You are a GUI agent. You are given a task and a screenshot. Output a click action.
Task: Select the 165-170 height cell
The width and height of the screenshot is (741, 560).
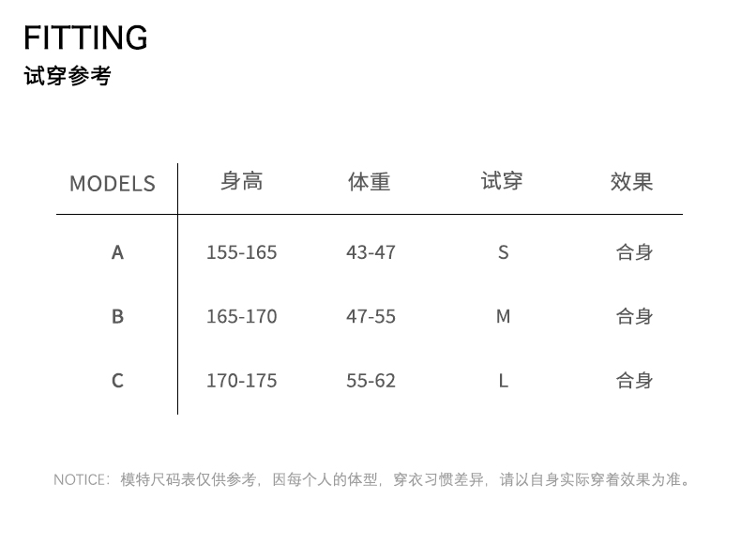coord(241,316)
